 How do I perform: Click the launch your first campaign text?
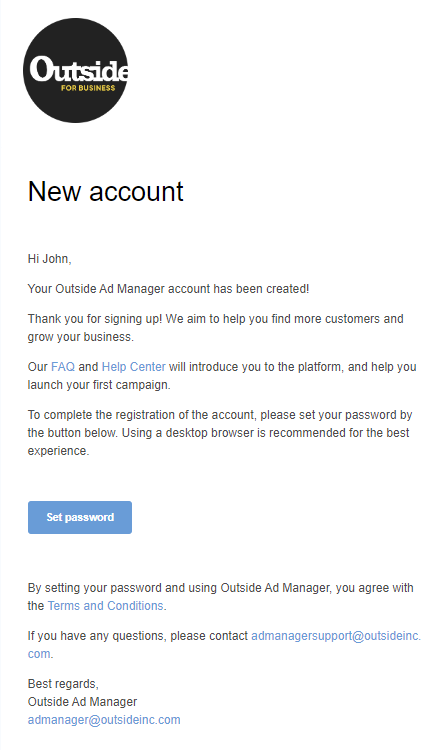pos(99,385)
